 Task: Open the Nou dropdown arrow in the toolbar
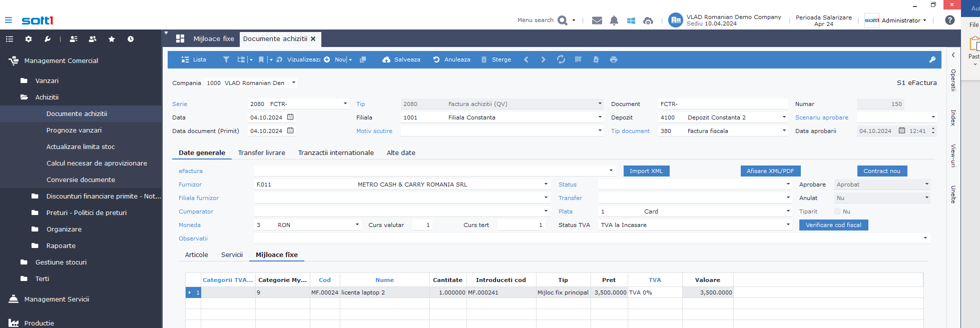[x=350, y=60]
